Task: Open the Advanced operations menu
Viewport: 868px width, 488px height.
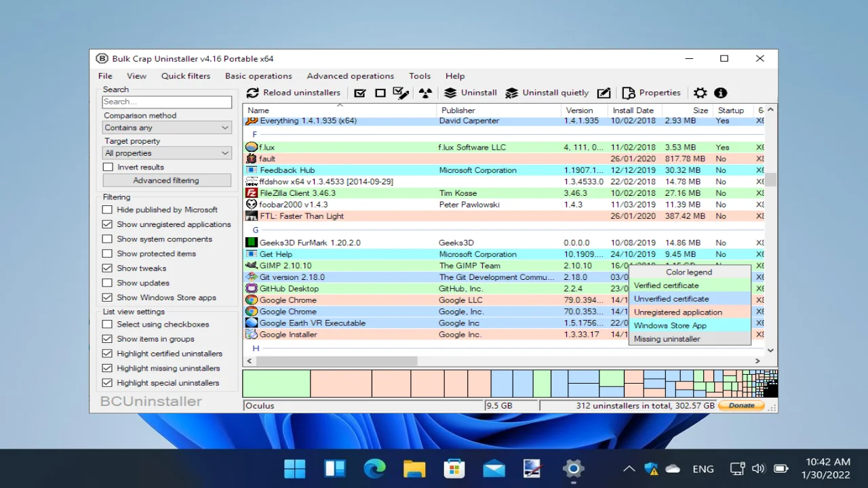Action: [x=350, y=76]
